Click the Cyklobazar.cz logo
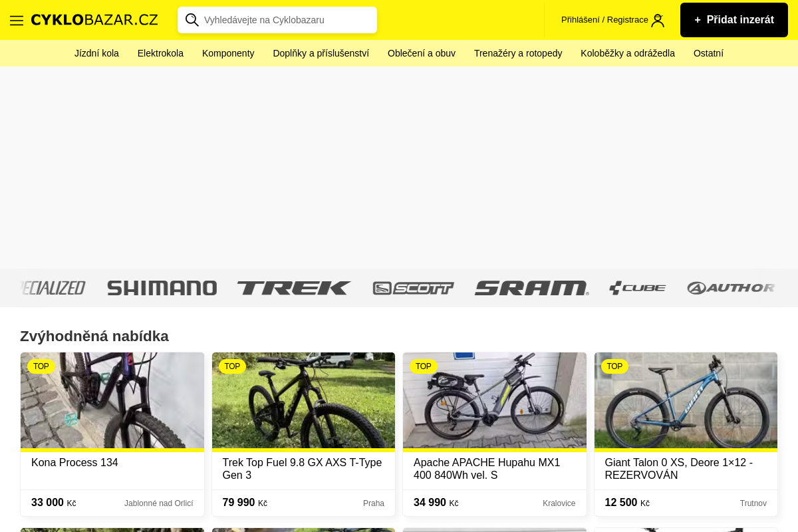 (x=94, y=20)
